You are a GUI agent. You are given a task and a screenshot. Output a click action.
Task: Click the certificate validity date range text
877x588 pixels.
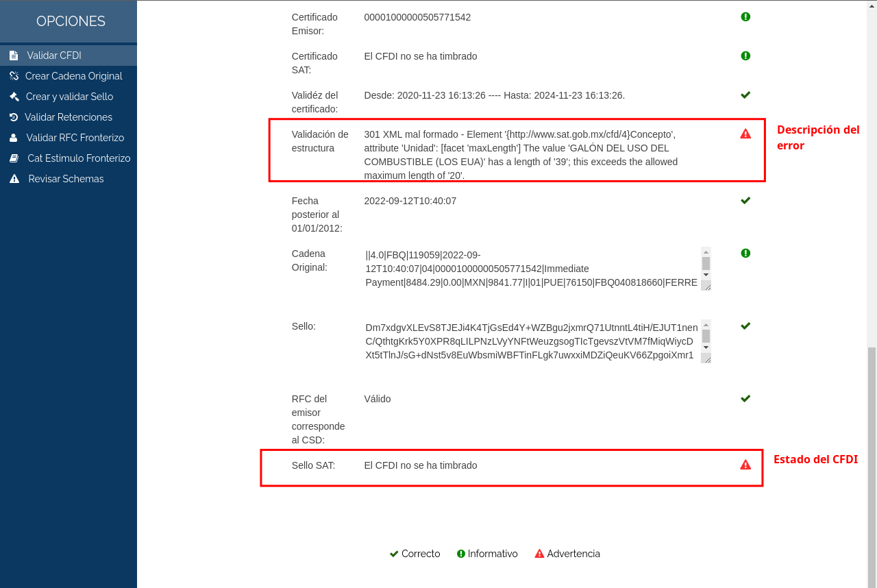click(494, 95)
